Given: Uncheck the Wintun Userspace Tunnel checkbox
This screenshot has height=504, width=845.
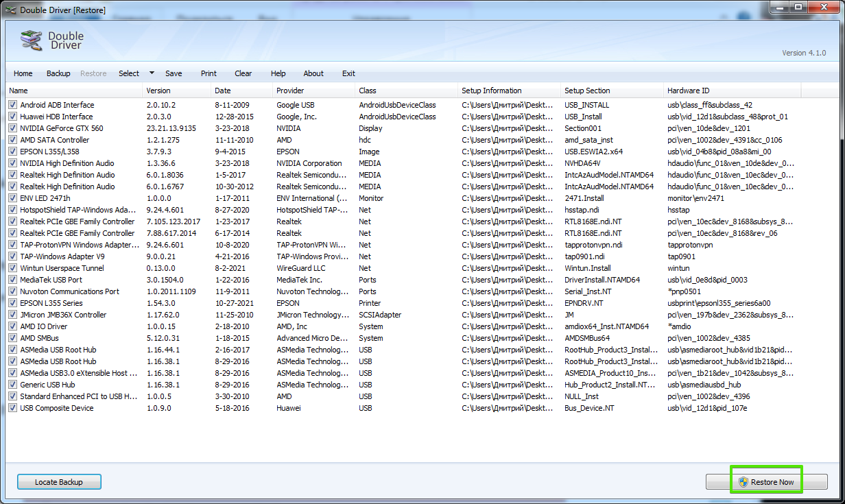Looking at the screenshot, I should (x=13, y=268).
